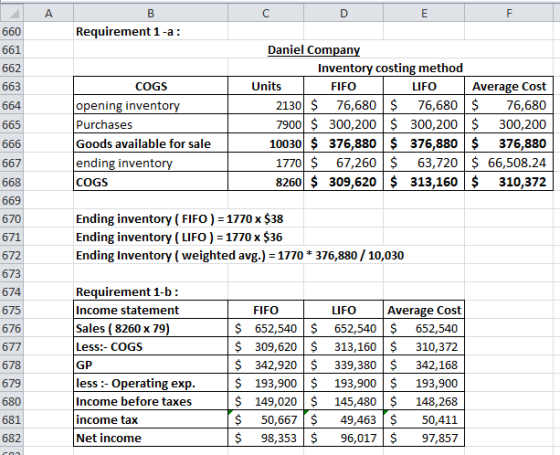
Task: Click 'Inventory costing method' heading cell
Action: [x=390, y=68]
